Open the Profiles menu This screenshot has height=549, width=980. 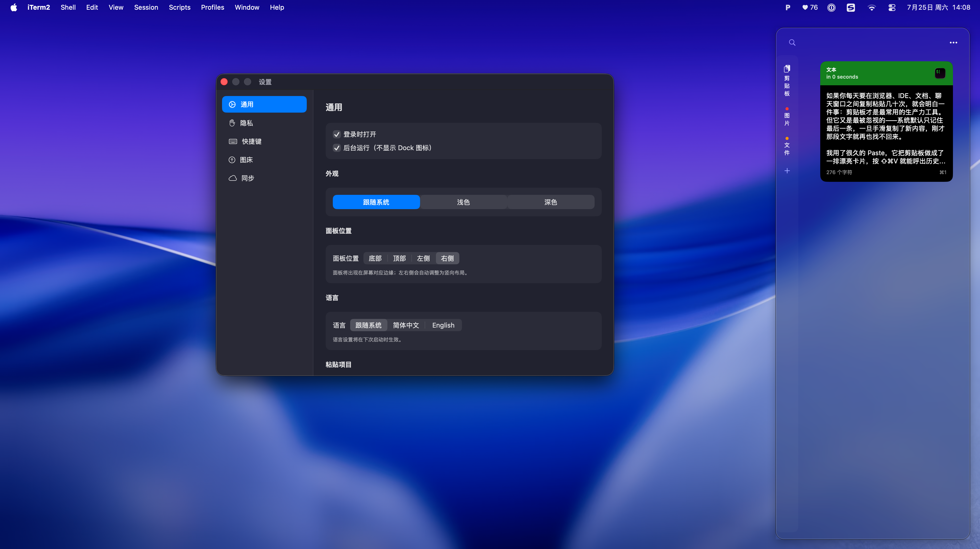212,7
